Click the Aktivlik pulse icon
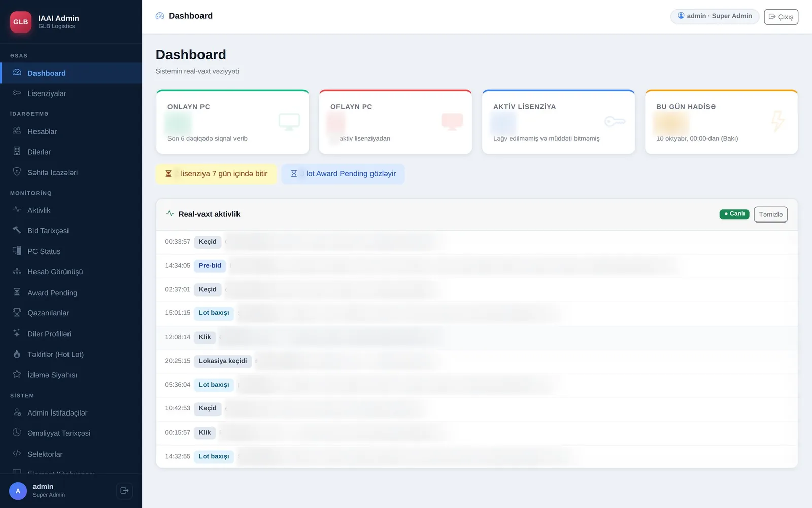 [x=17, y=209]
